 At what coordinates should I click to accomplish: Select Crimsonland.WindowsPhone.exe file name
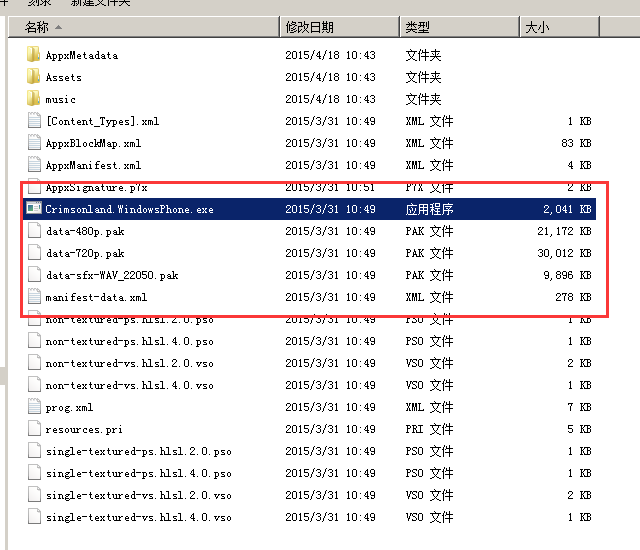click(x=129, y=209)
